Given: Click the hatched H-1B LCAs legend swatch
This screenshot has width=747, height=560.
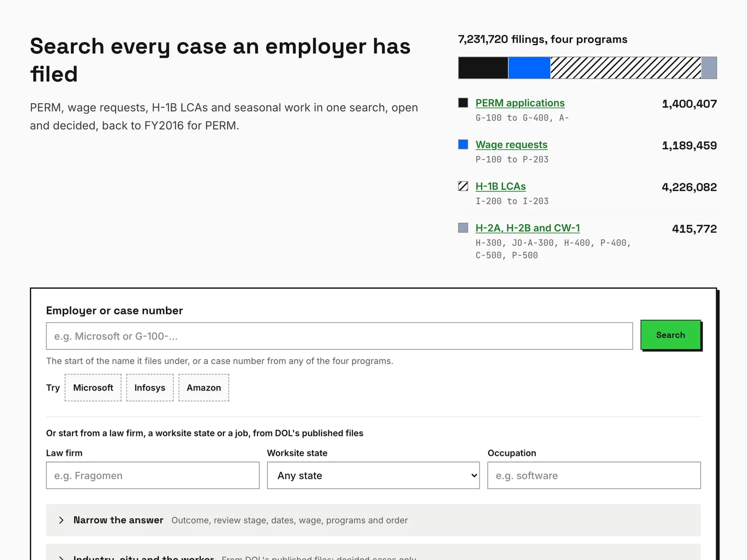Looking at the screenshot, I should (x=463, y=186).
